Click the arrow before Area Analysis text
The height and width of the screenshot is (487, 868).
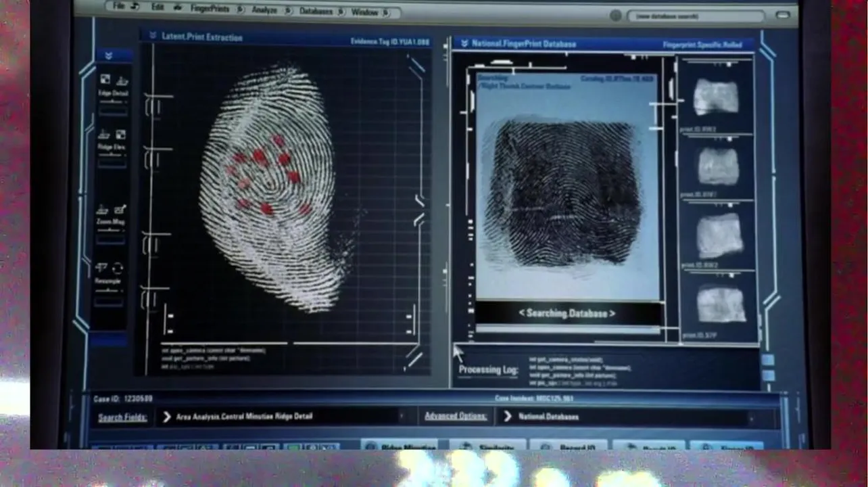click(x=167, y=417)
